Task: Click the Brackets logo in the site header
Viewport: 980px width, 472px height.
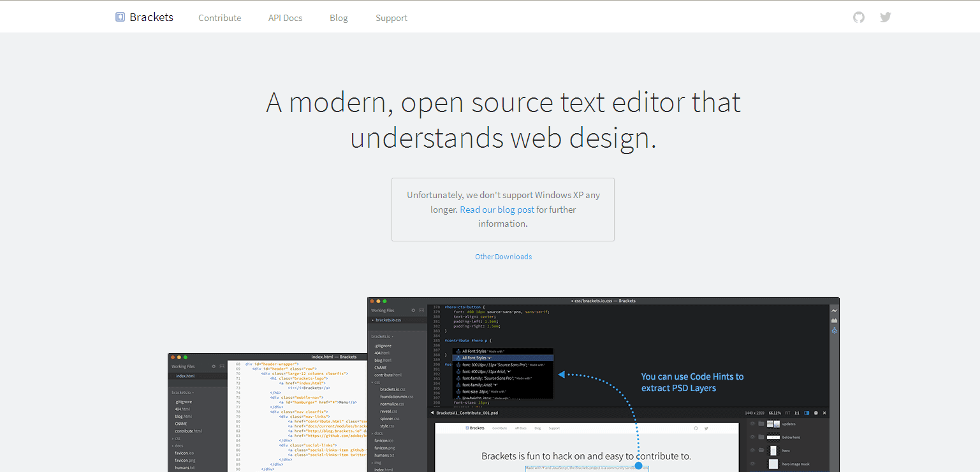Action: (x=144, y=17)
